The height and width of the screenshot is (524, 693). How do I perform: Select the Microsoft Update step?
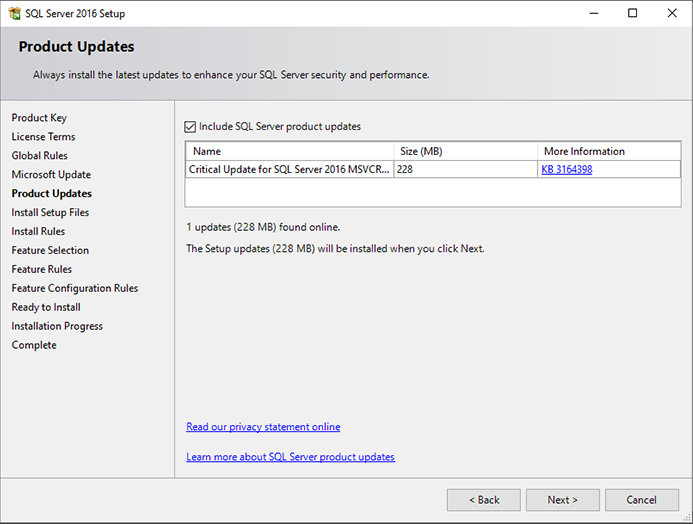pyautogui.click(x=51, y=175)
